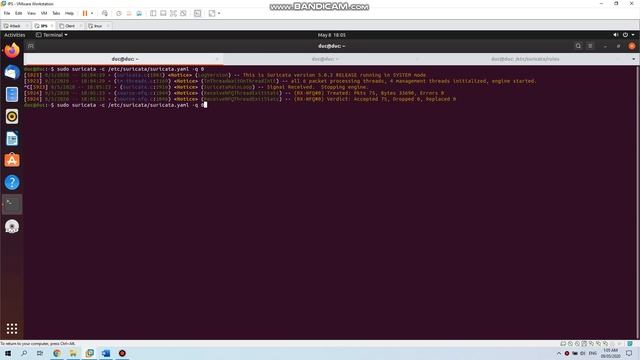Open Rhythmbox from the dock
Screen dimensions: 640x360
pyautogui.click(x=12, y=117)
